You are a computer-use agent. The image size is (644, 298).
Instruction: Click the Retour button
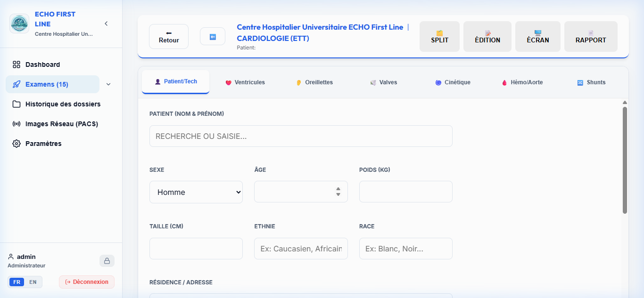point(169,37)
